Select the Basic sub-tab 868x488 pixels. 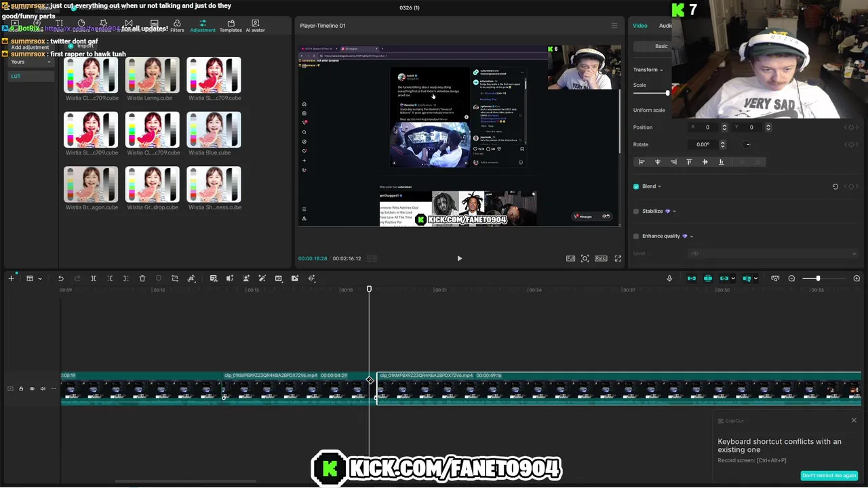(x=661, y=46)
